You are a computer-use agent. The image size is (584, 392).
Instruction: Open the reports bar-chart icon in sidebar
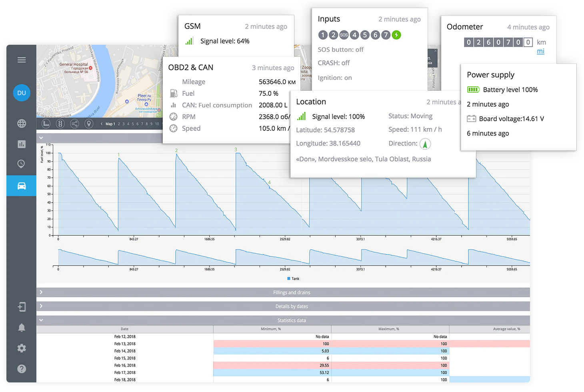coord(22,144)
